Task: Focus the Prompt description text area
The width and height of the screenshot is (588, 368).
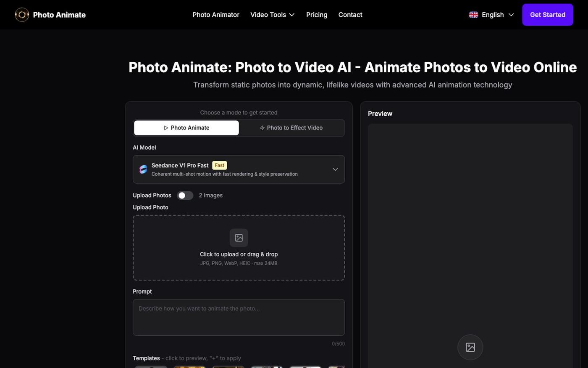Action: pos(239,318)
